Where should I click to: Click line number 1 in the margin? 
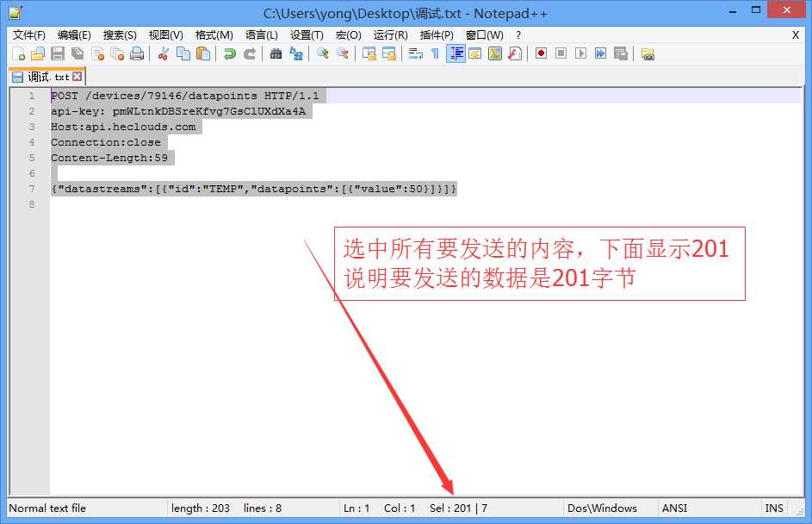click(x=32, y=96)
